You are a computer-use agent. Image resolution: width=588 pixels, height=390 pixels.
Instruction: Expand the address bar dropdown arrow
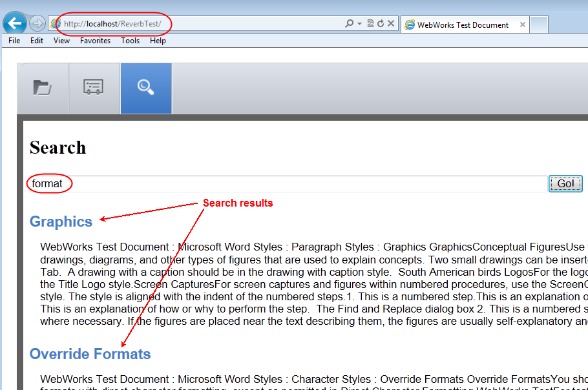[359, 24]
